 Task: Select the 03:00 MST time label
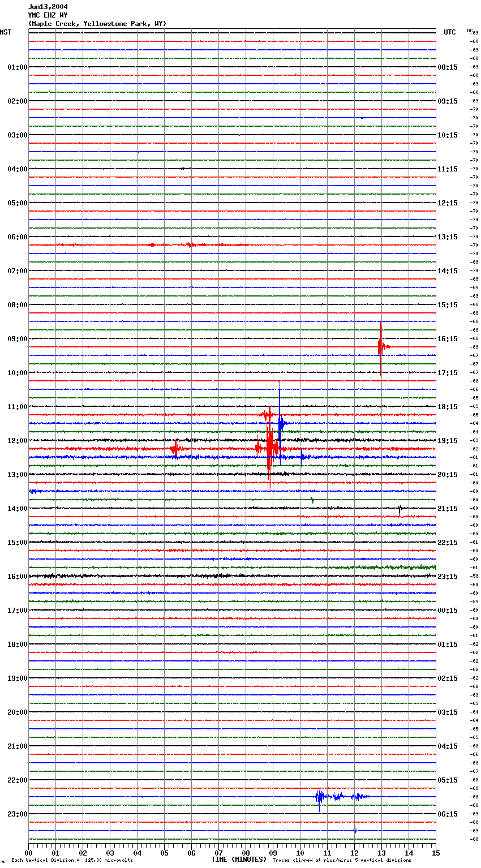pyautogui.click(x=18, y=135)
